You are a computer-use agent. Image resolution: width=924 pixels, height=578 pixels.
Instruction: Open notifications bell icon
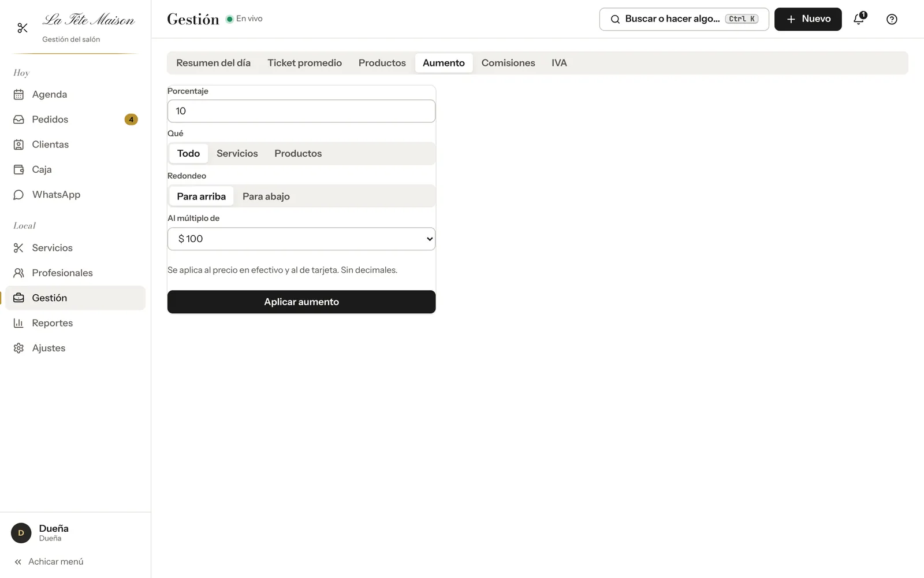point(859,19)
